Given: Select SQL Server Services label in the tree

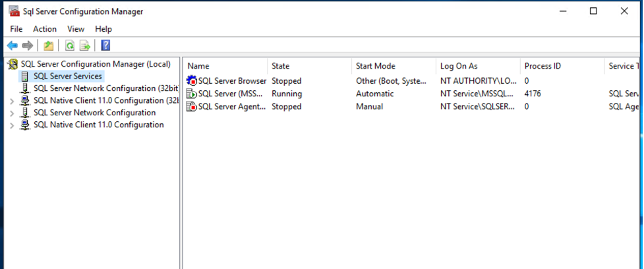Looking at the screenshot, I should [x=68, y=76].
